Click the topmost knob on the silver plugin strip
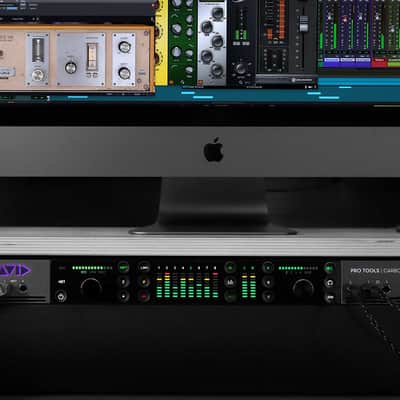The height and width of the screenshot is (400, 400). pyautogui.click(x=217, y=12)
